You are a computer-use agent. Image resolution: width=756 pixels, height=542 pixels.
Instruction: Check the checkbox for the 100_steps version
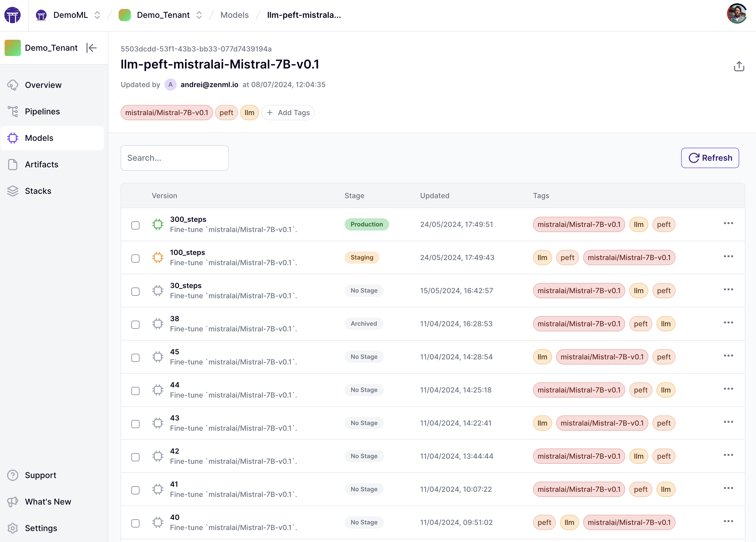135,259
